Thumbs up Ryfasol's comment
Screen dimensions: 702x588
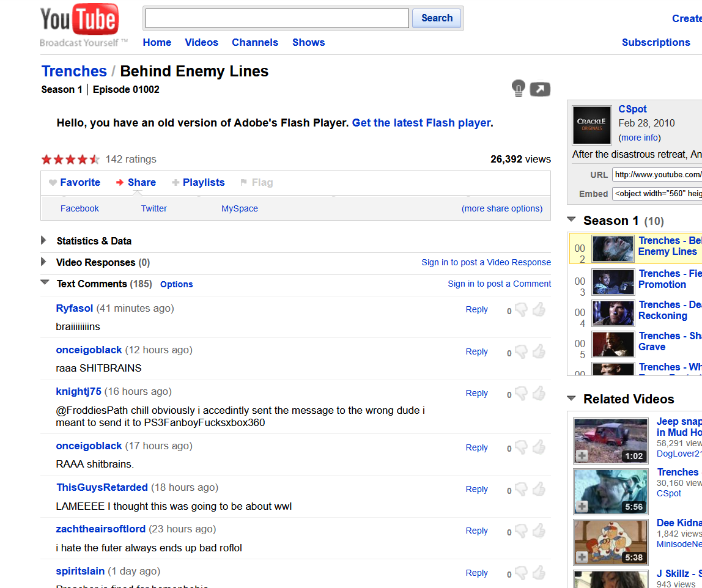(x=539, y=309)
